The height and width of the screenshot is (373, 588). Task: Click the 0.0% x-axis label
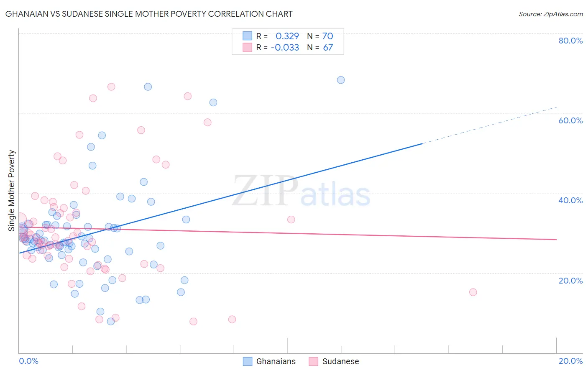tap(29, 361)
